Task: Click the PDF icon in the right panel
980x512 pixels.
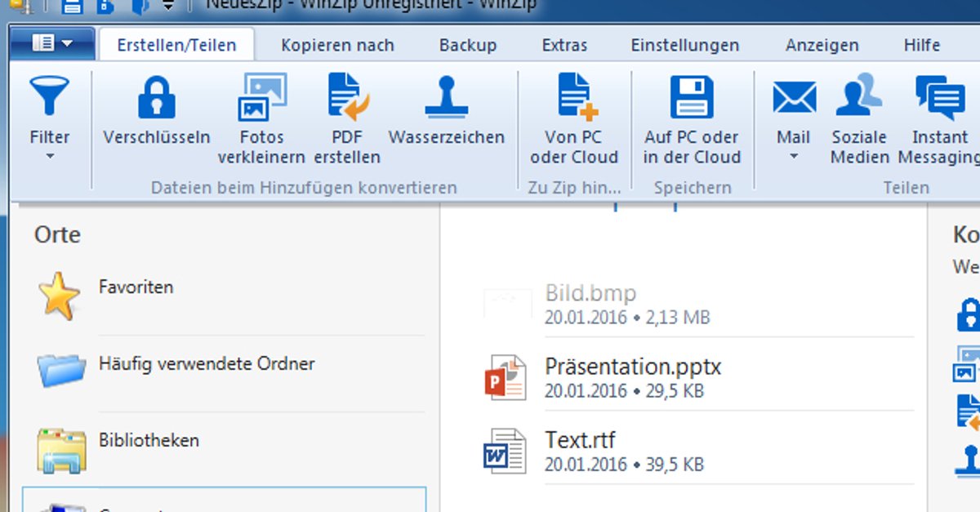Action: pyautogui.click(x=969, y=412)
